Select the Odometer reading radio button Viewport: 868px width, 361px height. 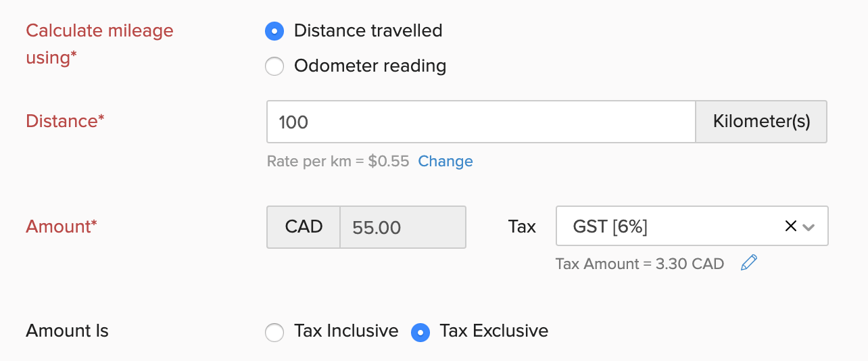(x=274, y=66)
